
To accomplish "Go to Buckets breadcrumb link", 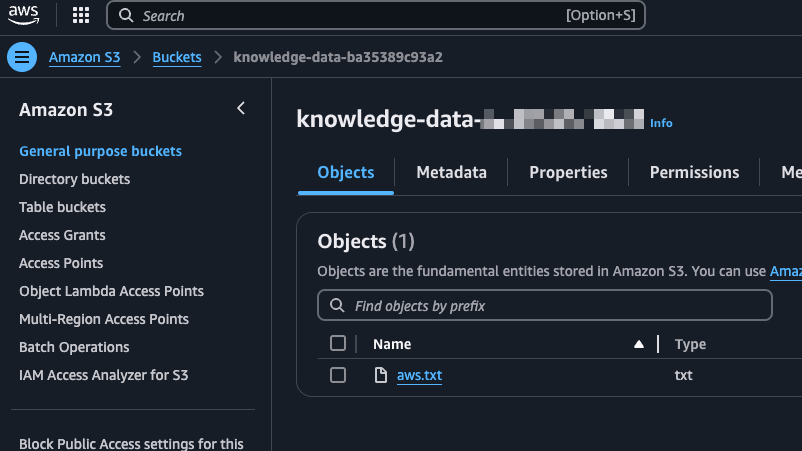I will coord(177,57).
